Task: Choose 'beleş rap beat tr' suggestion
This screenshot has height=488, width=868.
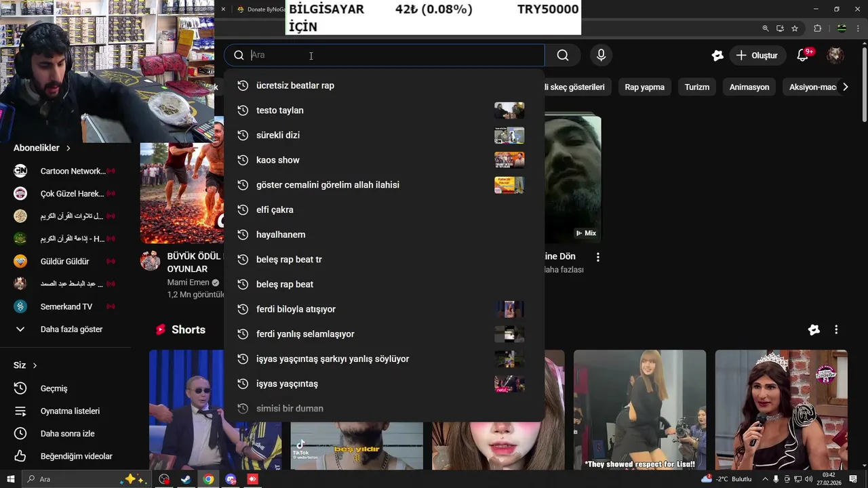Action: tap(384, 260)
